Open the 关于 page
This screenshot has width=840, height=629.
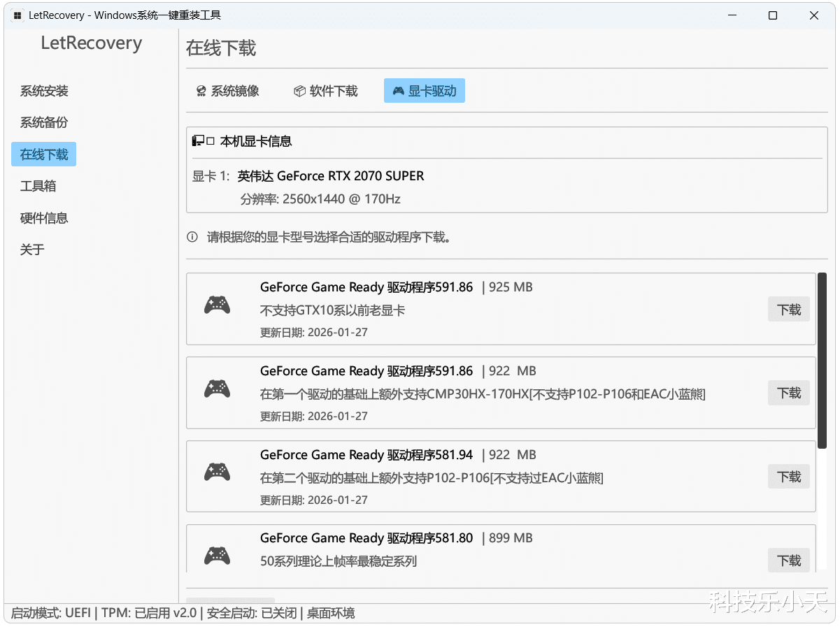coord(32,250)
